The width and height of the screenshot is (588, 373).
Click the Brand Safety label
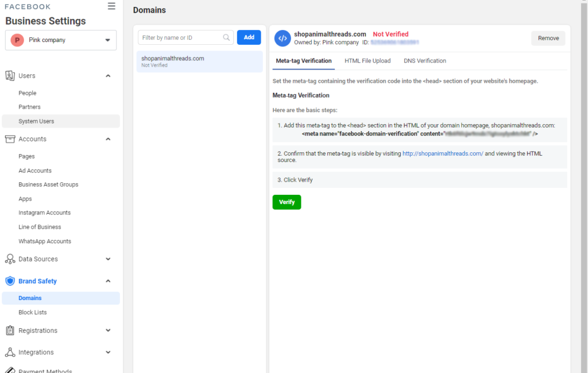37,281
